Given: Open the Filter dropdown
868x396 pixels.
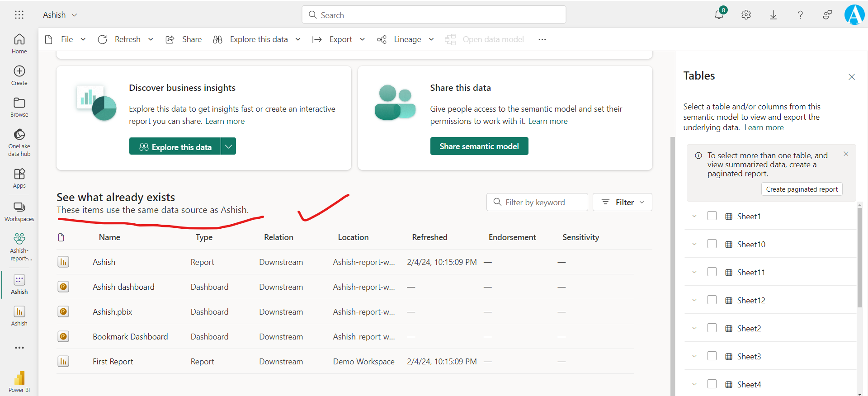Looking at the screenshot, I should point(623,203).
